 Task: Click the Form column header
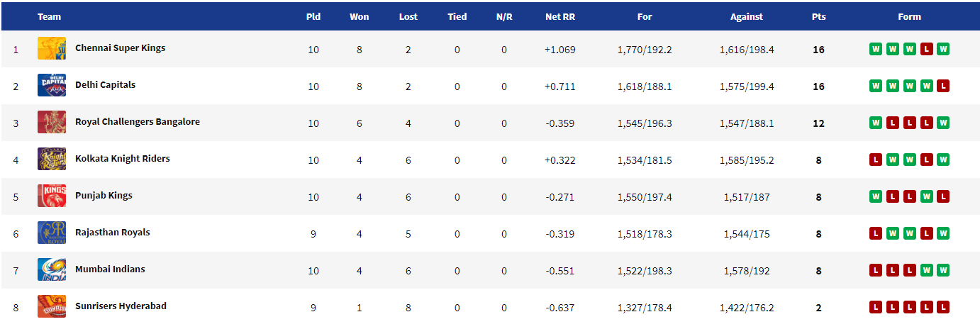[909, 17]
